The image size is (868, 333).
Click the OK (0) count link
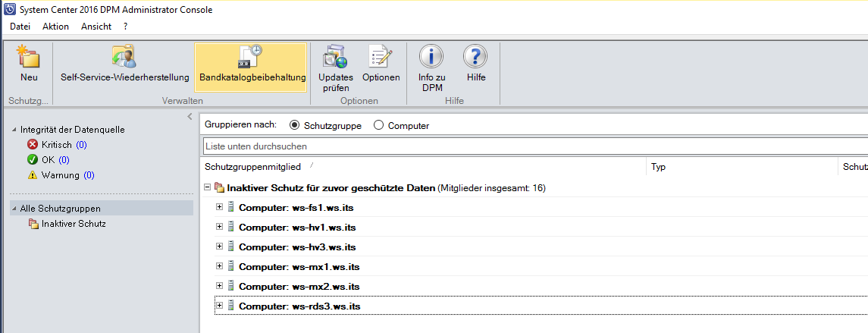click(64, 159)
